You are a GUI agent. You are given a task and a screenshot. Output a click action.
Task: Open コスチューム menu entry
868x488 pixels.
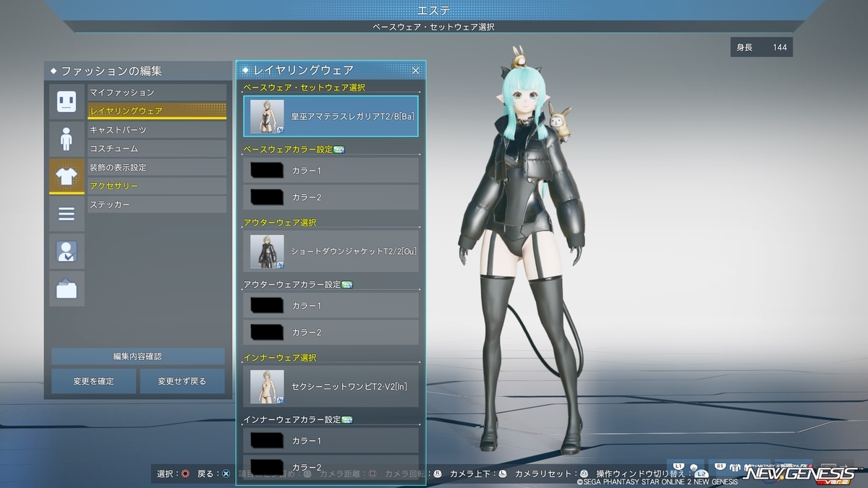(x=157, y=149)
